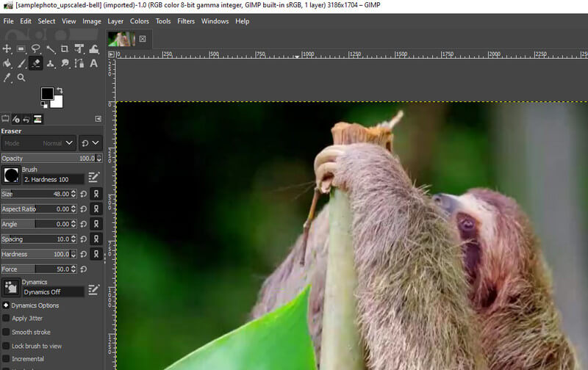Reset Hardness to brush default
The width and height of the screenshot is (588, 370).
[x=84, y=254]
